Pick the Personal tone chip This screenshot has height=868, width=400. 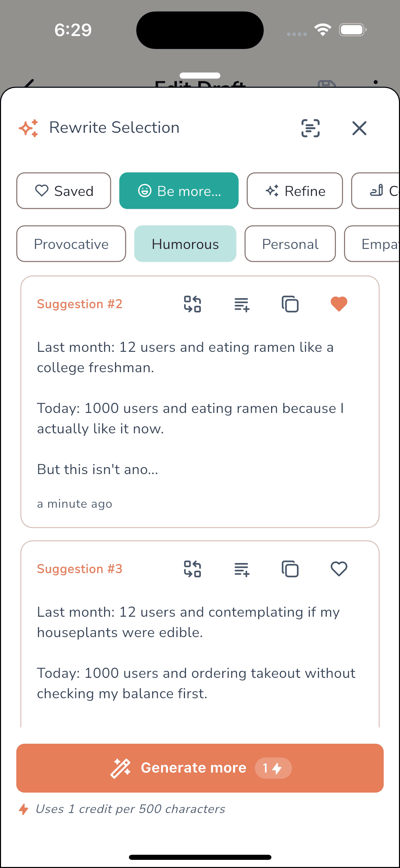290,244
